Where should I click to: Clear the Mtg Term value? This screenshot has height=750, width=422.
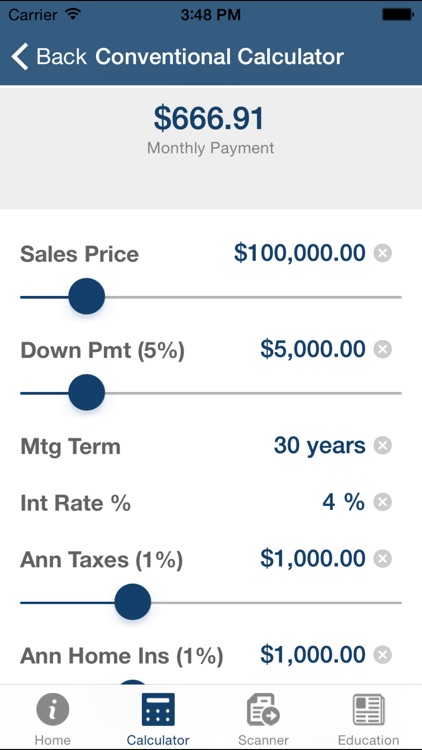pos(382,446)
